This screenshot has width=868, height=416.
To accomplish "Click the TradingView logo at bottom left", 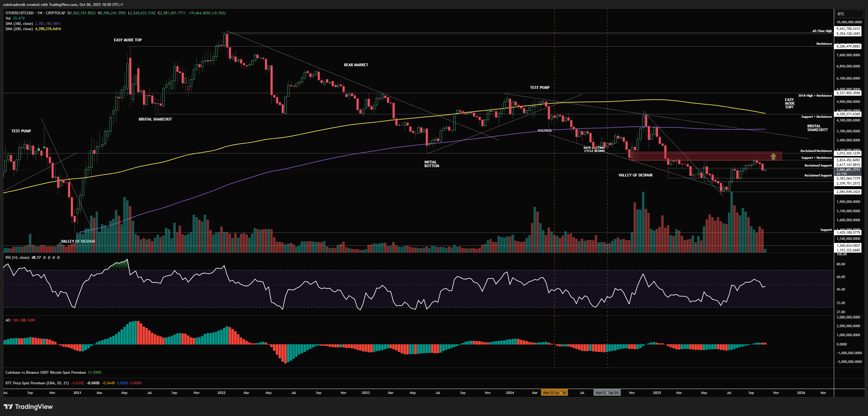I will (x=28, y=407).
